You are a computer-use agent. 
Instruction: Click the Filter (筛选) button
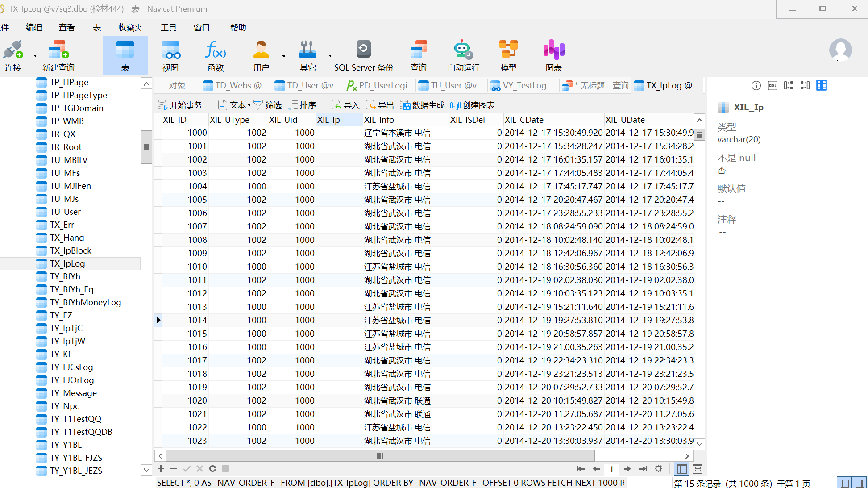click(x=268, y=105)
